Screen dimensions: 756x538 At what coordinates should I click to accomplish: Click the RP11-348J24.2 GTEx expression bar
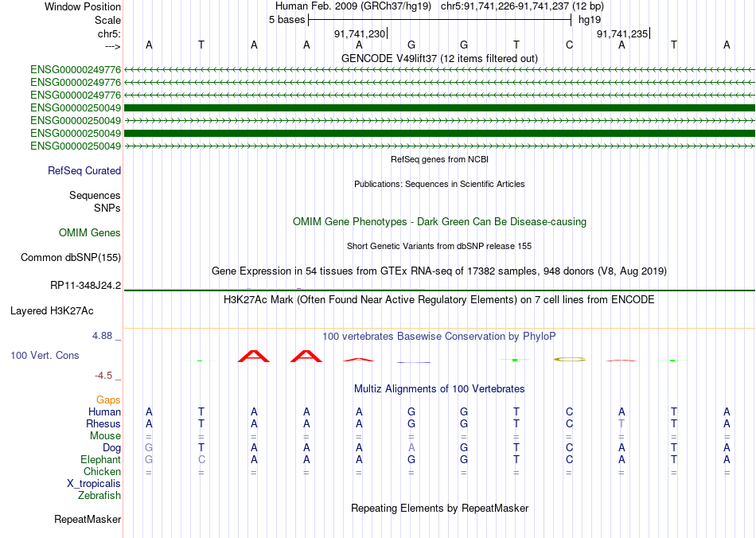[x=439, y=290]
